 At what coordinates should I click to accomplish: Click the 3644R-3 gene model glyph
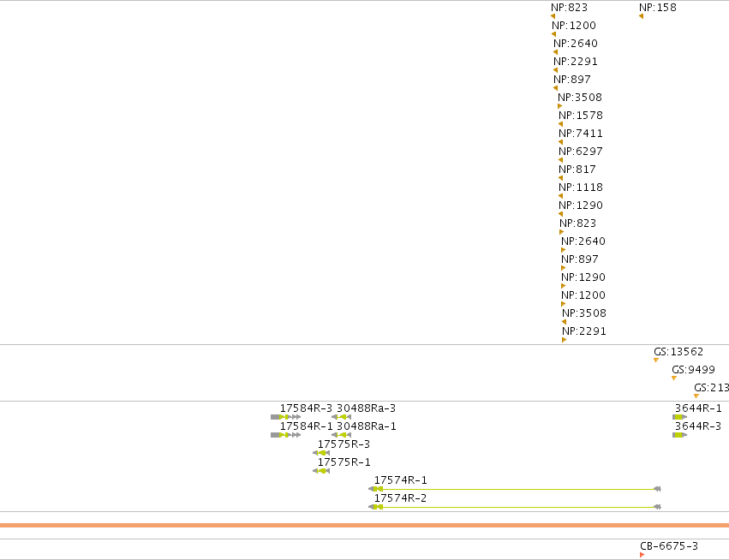pyautogui.click(x=679, y=436)
